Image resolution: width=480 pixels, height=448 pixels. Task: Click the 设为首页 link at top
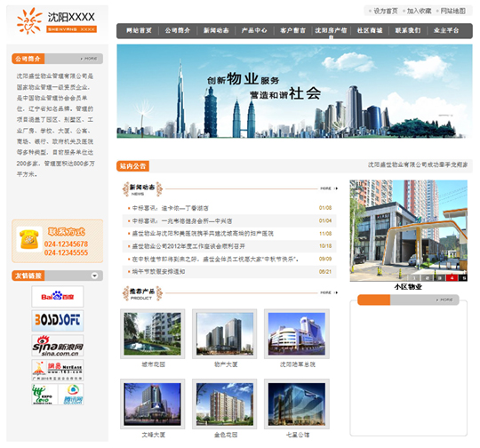(x=385, y=11)
